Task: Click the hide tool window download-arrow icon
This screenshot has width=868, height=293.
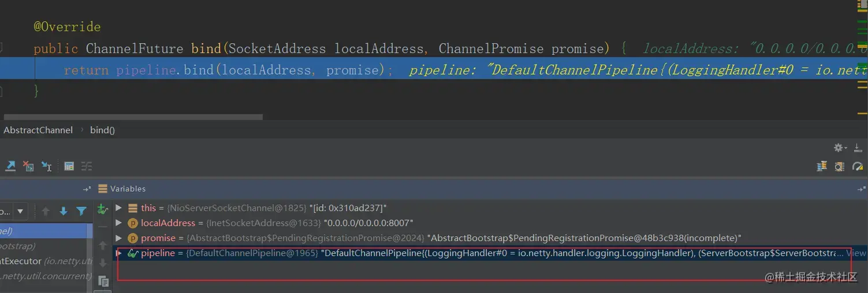Action: [x=858, y=148]
